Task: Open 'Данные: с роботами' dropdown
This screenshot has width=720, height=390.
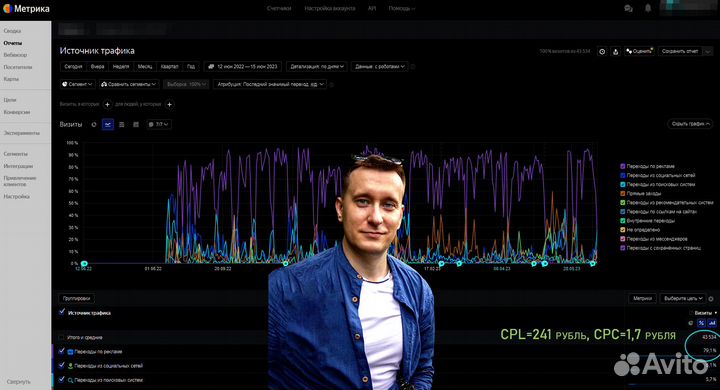Action: (380, 67)
